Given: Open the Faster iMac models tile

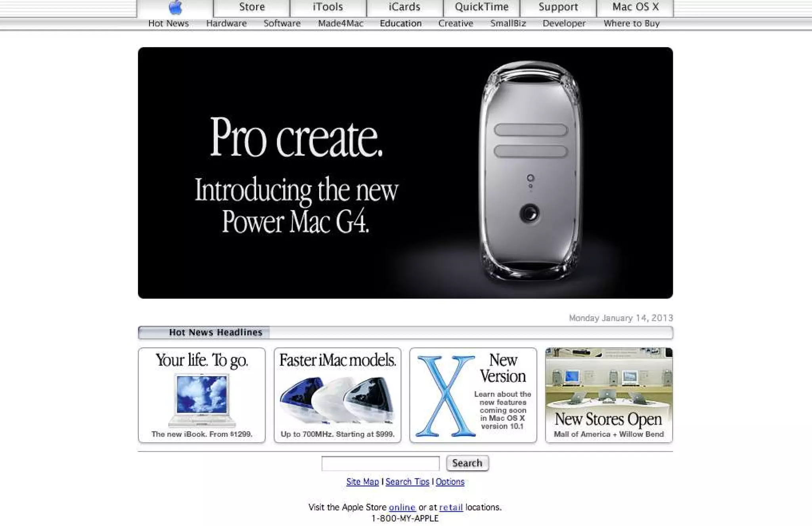Looking at the screenshot, I should click(337, 395).
